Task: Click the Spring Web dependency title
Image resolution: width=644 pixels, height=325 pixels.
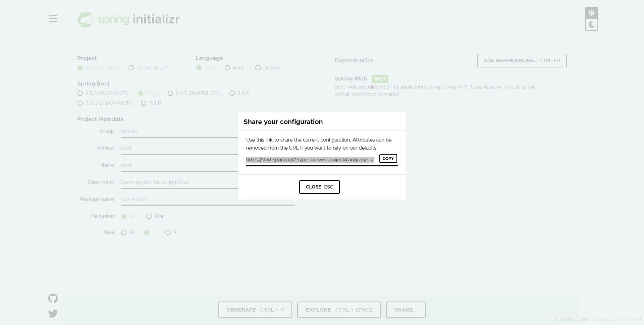Action: [x=351, y=78]
